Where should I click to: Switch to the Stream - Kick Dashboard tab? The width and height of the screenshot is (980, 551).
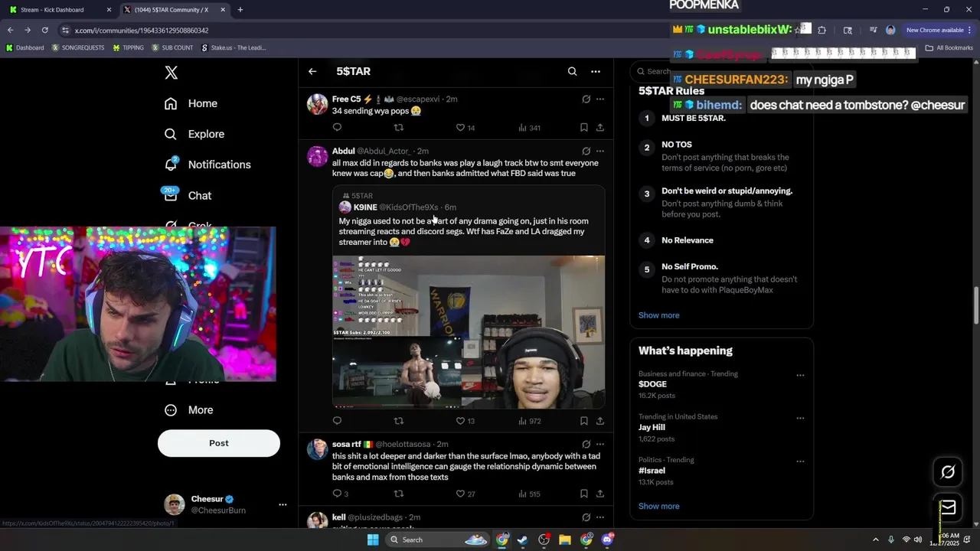coord(57,10)
